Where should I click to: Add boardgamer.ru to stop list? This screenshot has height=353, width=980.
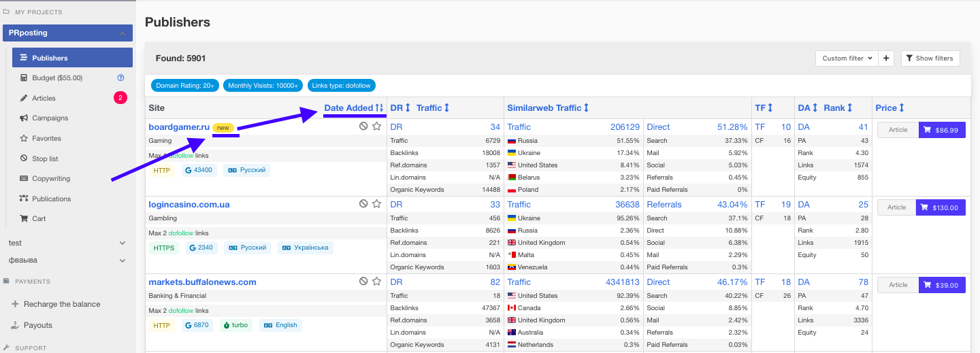363,127
